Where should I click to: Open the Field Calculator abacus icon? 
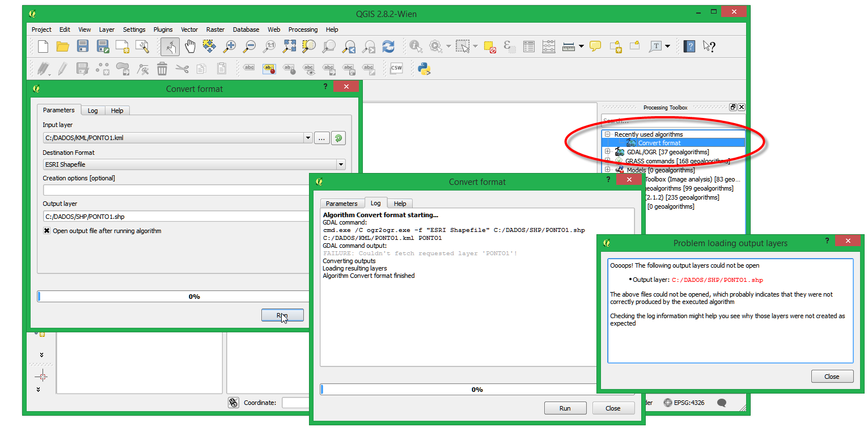[548, 47]
